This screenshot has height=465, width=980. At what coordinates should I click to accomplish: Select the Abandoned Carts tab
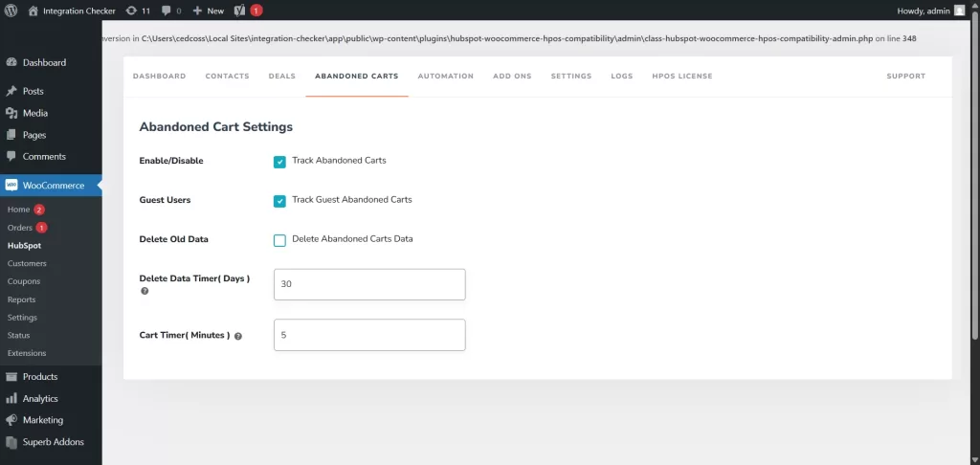(357, 77)
